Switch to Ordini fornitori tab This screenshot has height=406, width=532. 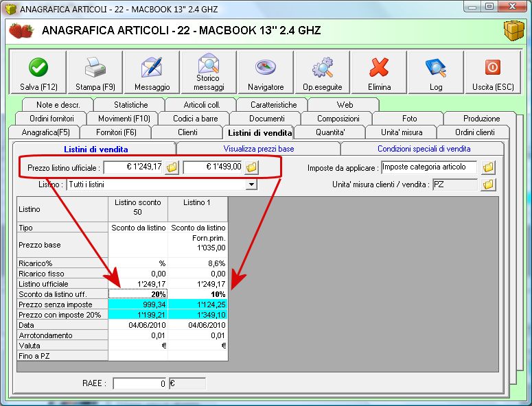tap(51, 119)
